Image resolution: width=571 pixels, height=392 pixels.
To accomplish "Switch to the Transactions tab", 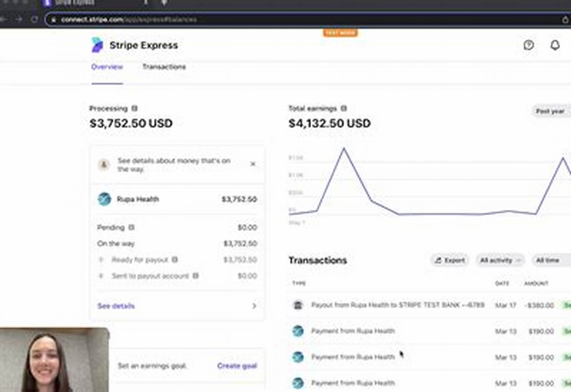I will click(x=164, y=67).
